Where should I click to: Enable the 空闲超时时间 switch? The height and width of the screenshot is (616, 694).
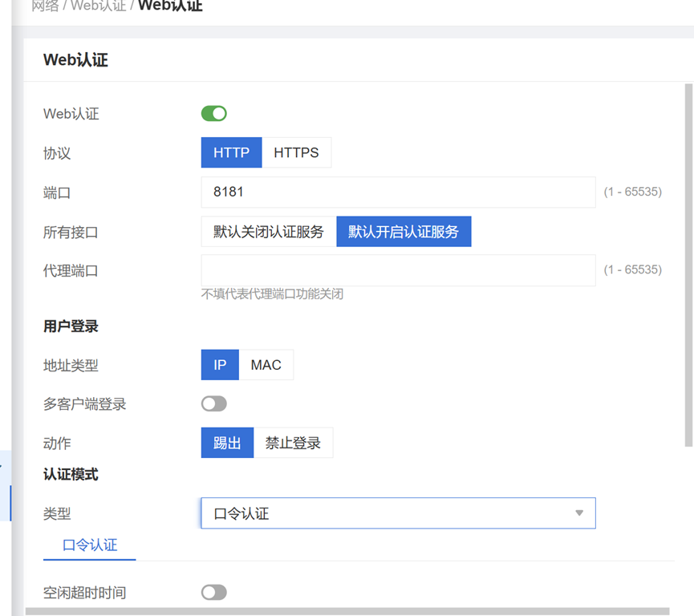pyautogui.click(x=213, y=592)
